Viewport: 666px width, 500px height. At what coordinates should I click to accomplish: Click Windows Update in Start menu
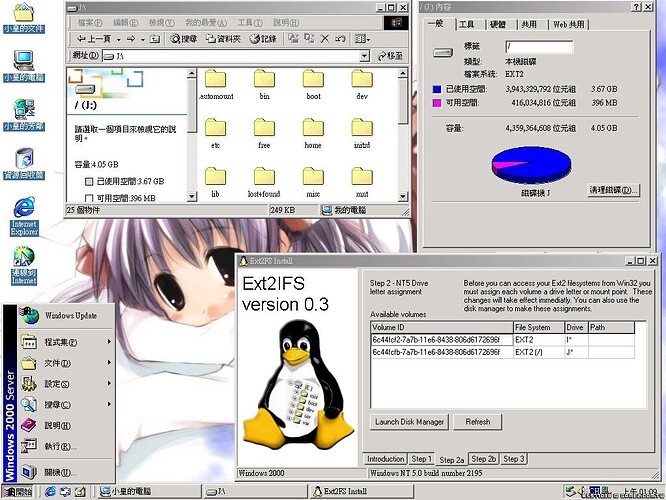pyautogui.click(x=66, y=316)
